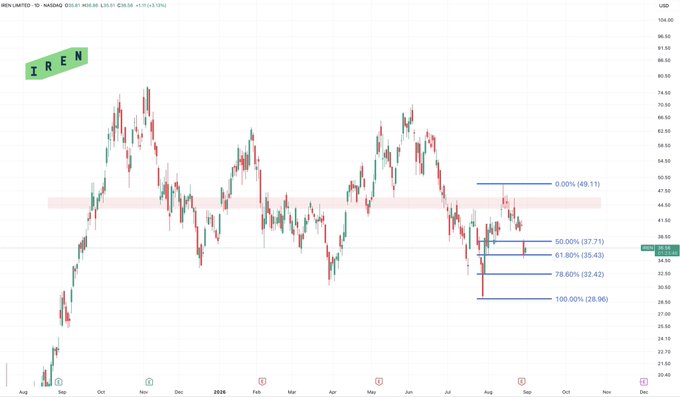Click the red earnings marker near Sep 2026
680x397 pixels.
point(521,381)
